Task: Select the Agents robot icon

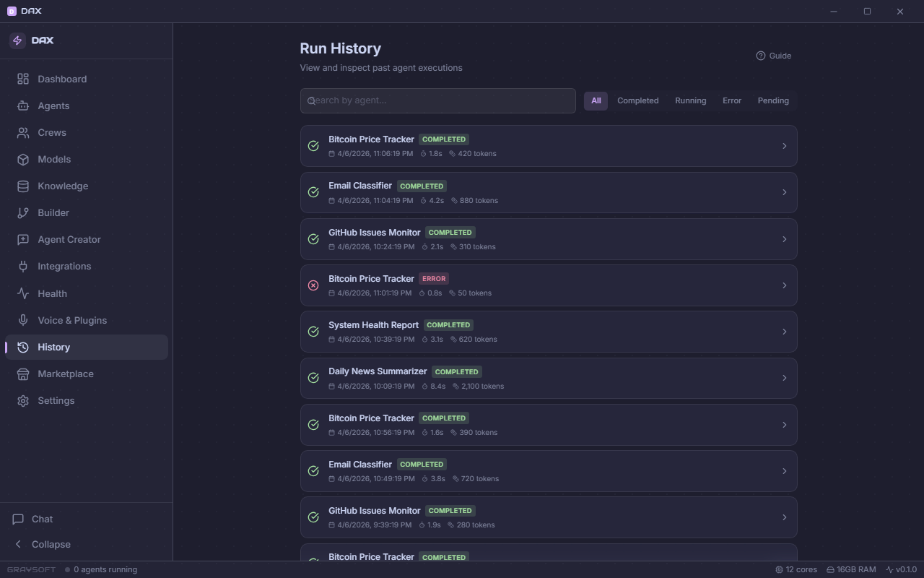Action: coord(23,105)
